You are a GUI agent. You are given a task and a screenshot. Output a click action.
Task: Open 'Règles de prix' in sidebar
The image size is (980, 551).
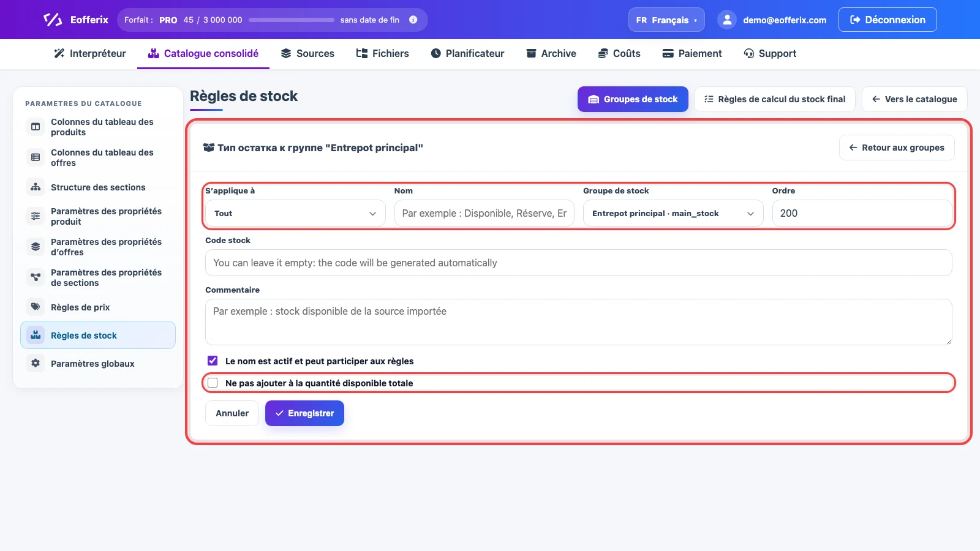[x=98, y=307]
